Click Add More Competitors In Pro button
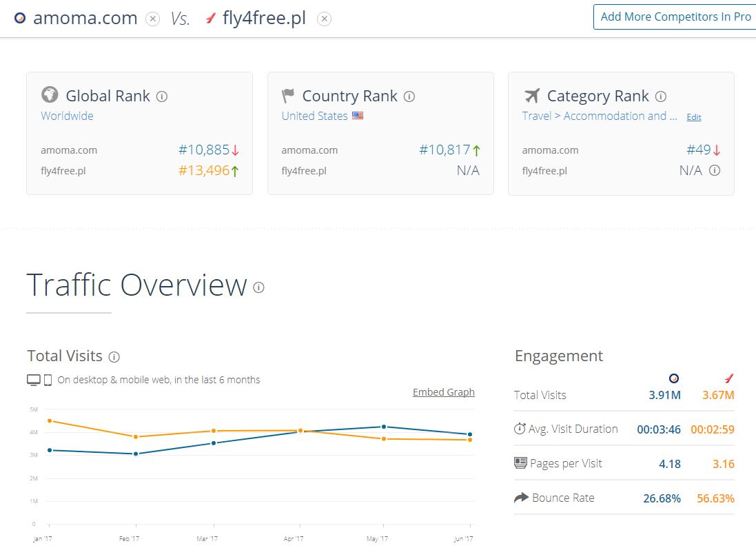 675,17
